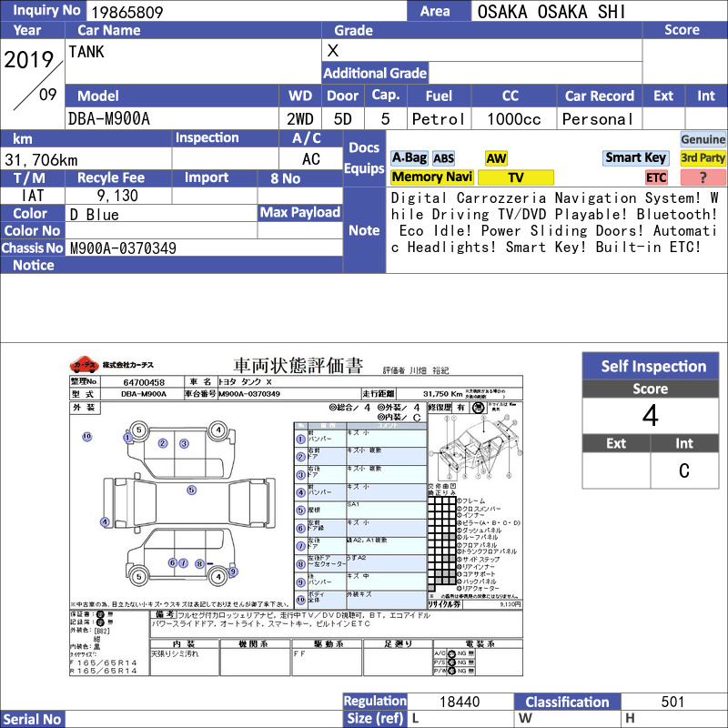Click the Car Record column header
Viewport: 728px width, 728px height.
(599, 96)
